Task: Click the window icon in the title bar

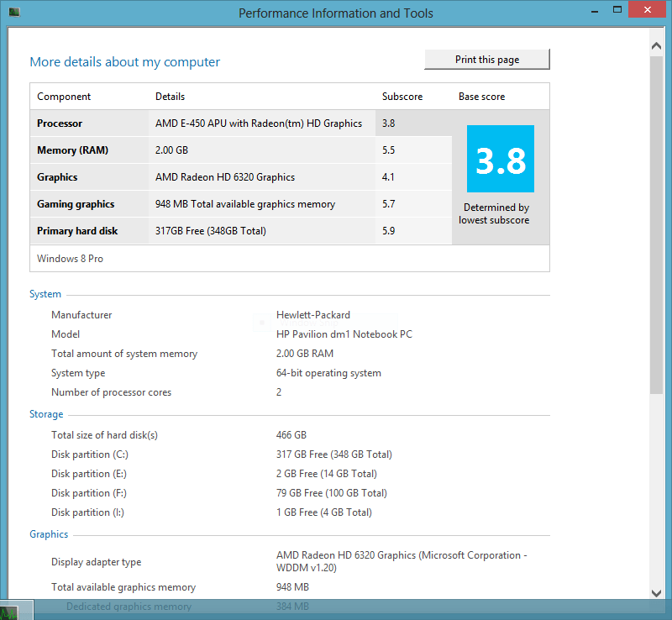Action: coord(14,13)
